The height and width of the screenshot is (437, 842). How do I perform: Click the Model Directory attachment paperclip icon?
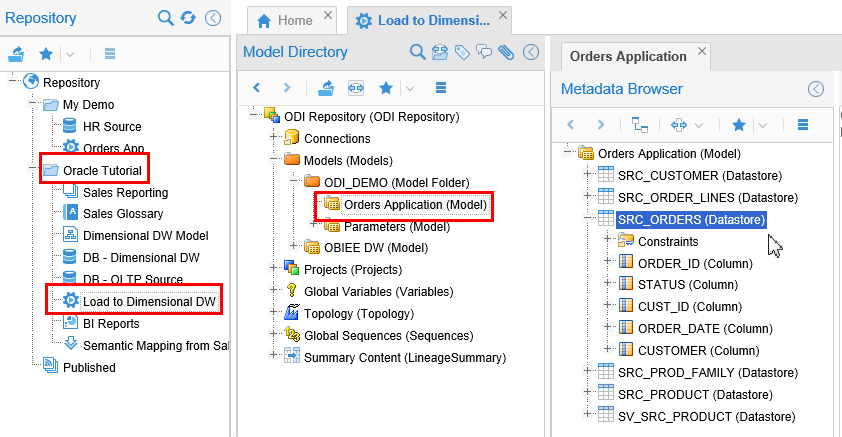(x=506, y=52)
